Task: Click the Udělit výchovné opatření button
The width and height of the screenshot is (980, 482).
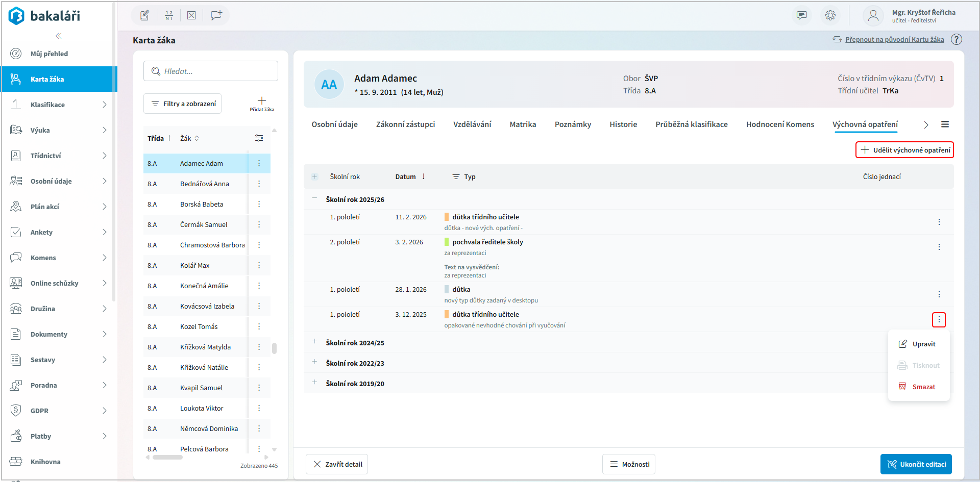Action: [x=904, y=150]
